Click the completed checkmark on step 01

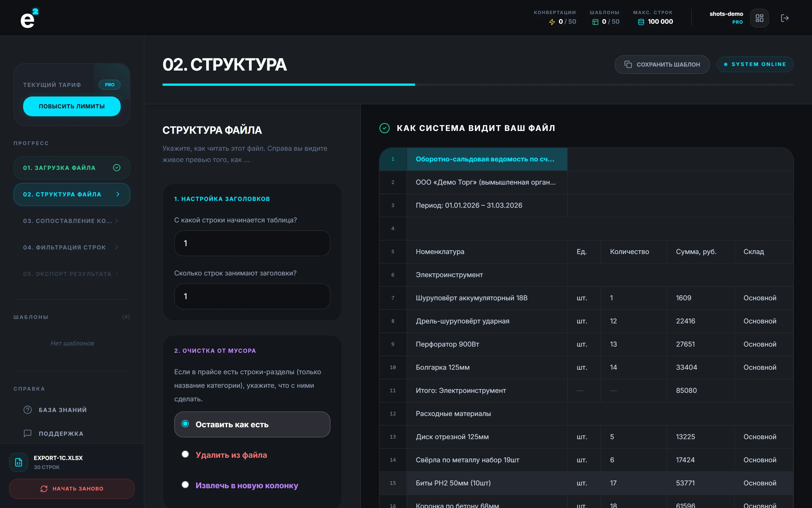click(x=117, y=168)
